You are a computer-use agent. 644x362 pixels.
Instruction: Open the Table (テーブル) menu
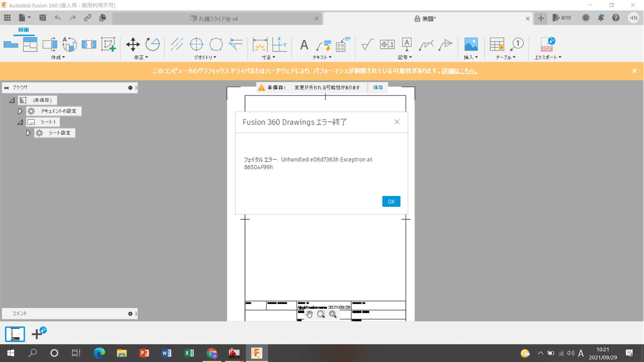coord(505,57)
